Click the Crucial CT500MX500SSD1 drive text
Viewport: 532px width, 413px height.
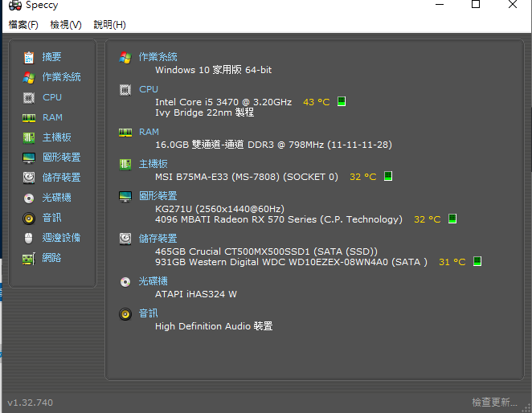coord(266,251)
